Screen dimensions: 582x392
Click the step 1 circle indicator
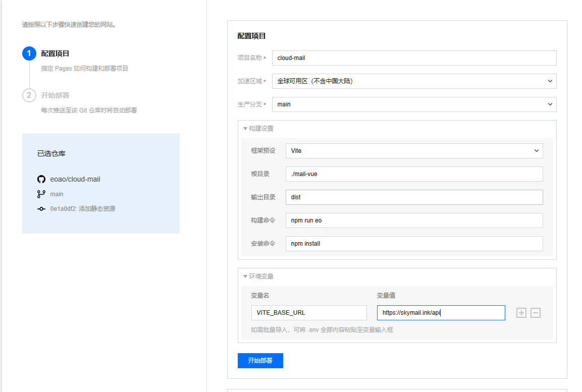29,53
